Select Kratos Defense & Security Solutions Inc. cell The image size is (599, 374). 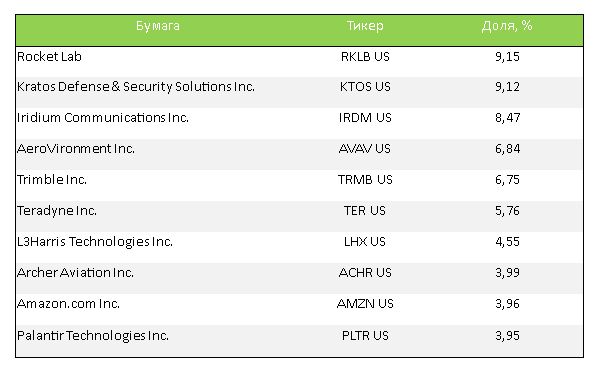click(x=136, y=87)
